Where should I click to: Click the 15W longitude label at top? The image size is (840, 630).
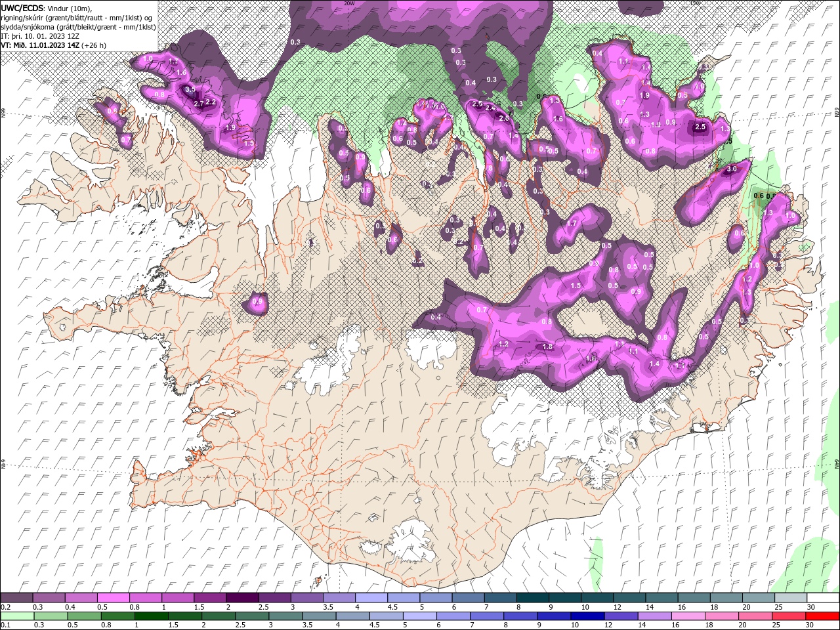[694, 3]
